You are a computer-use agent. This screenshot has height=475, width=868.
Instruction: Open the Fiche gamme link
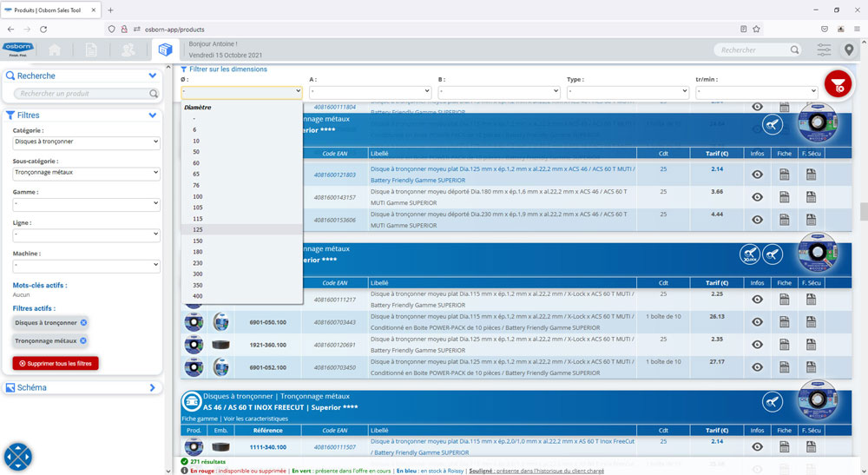200,419
